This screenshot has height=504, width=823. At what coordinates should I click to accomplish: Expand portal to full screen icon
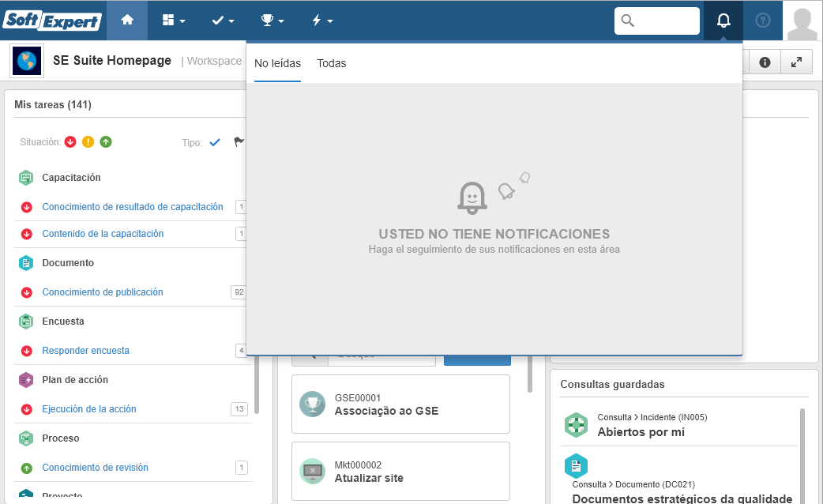click(x=797, y=62)
